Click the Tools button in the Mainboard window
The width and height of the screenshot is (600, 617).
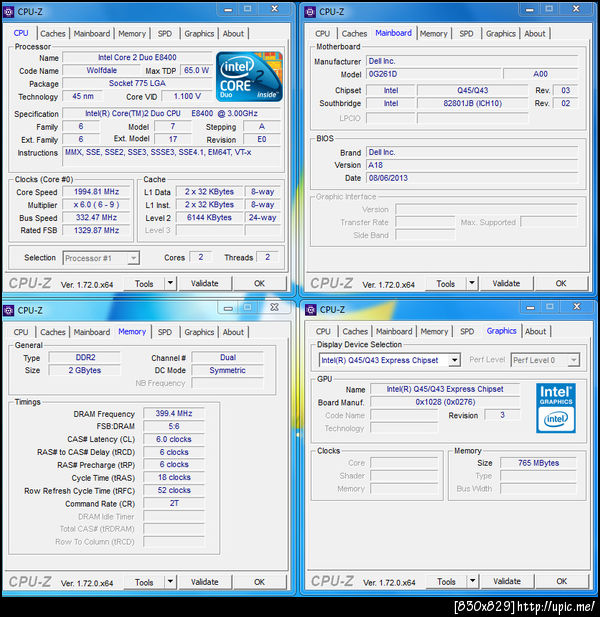(446, 283)
